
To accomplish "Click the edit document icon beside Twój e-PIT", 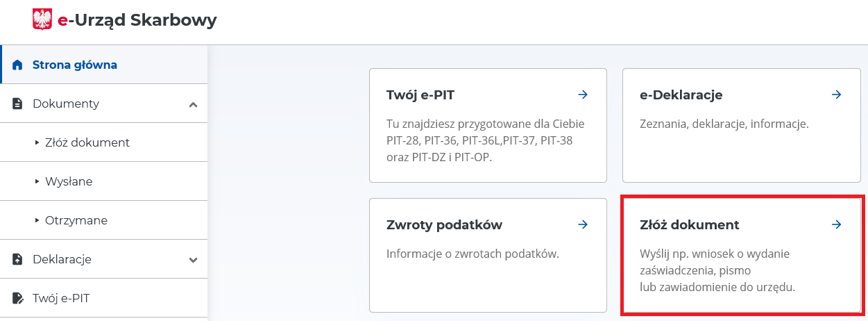I will tap(18, 299).
